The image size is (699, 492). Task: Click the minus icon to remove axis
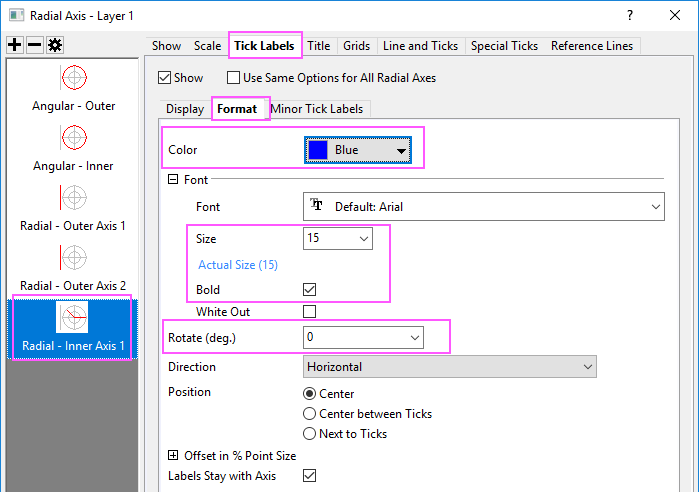pos(33,45)
